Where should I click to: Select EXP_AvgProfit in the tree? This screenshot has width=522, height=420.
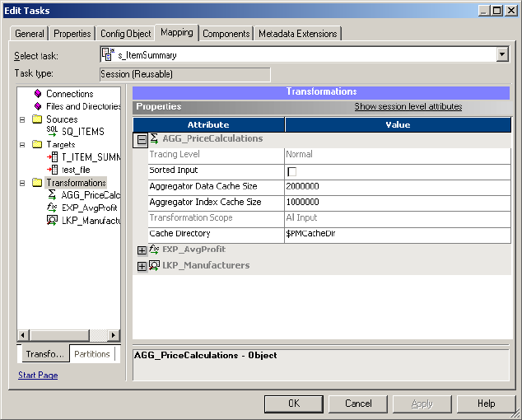point(89,208)
